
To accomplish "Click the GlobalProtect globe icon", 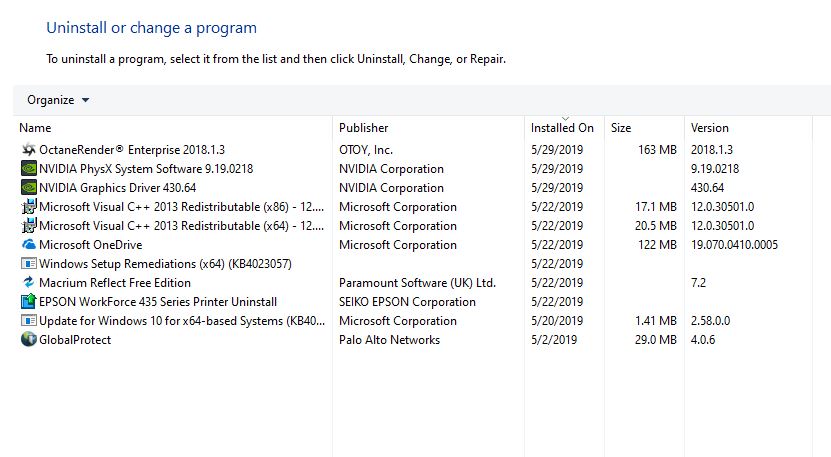I will click(x=28, y=340).
